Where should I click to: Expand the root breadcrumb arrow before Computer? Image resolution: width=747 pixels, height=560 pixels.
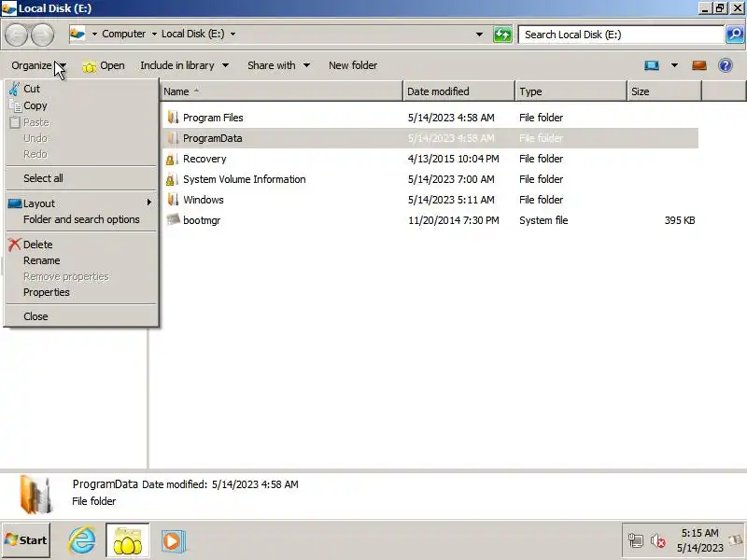point(94,34)
